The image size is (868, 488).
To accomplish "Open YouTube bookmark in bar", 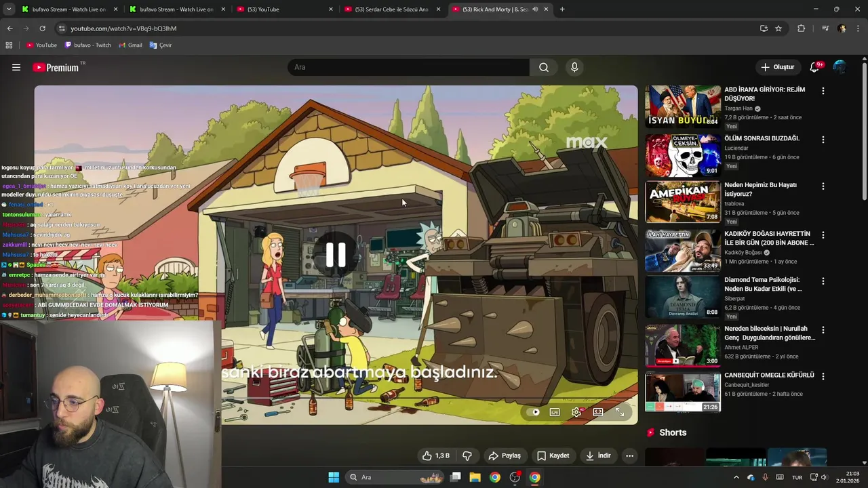I will pos(41,45).
